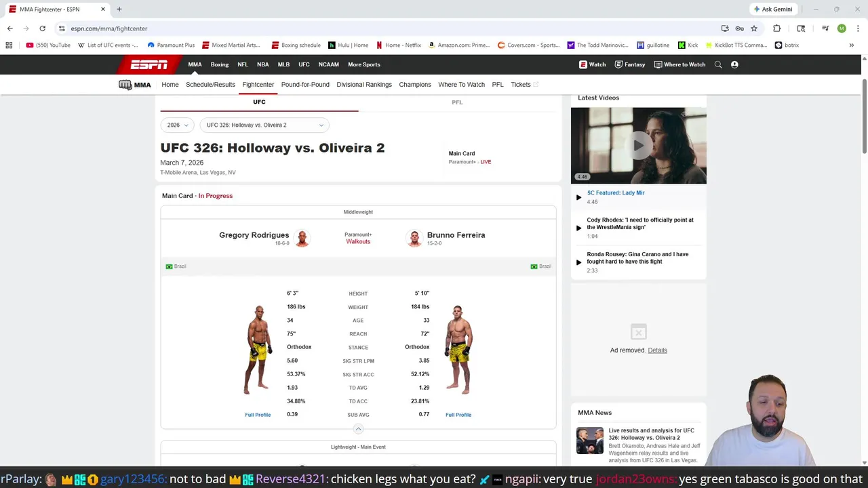The width and height of the screenshot is (868, 488).
Task: Open the YouTube bookmark
Action: [x=48, y=45]
